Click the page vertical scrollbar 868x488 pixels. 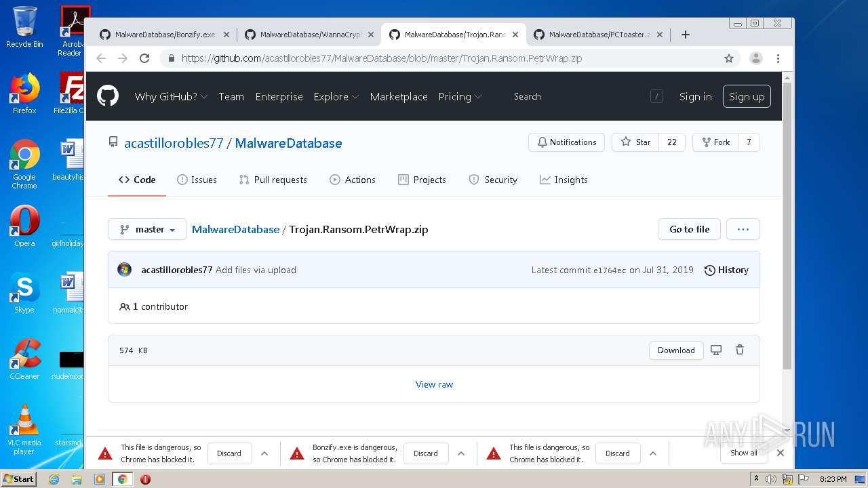click(x=787, y=225)
